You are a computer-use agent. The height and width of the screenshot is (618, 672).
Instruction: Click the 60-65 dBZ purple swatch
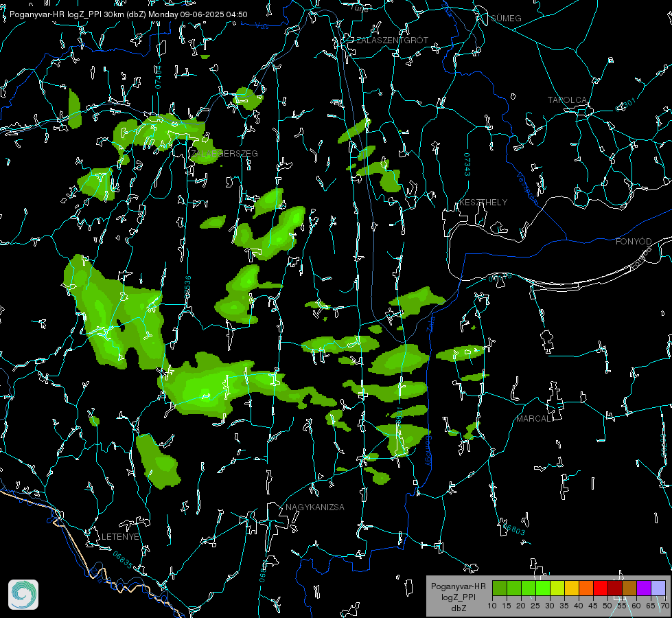[x=643, y=588]
